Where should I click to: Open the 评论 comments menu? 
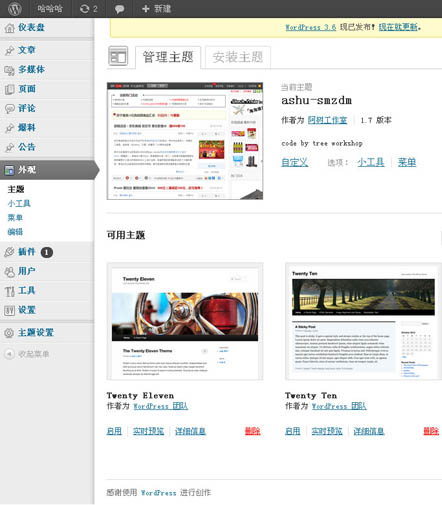coord(27,108)
